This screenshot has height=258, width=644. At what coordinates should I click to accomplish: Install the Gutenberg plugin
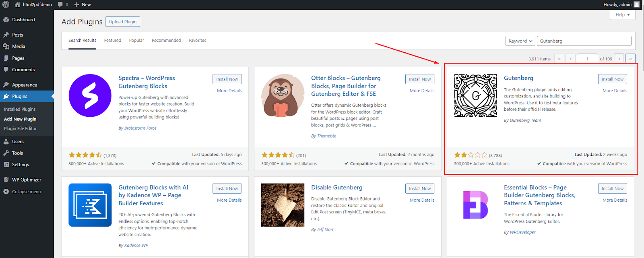click(x=613, y=79)
